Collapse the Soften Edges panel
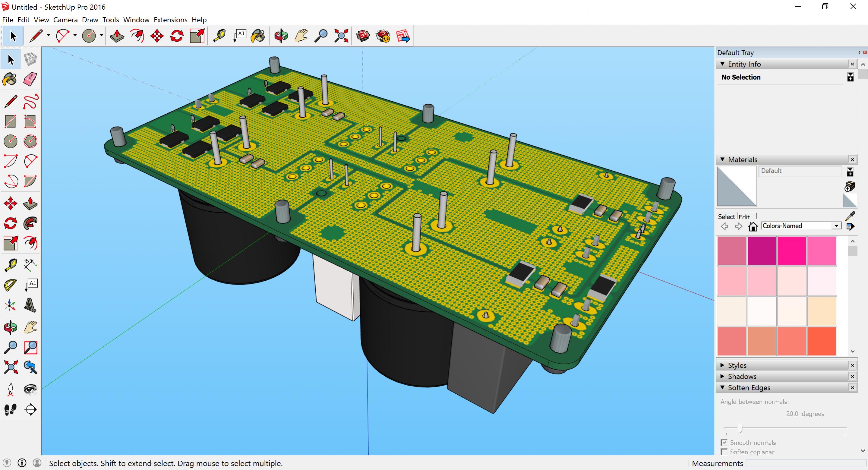 [x=722, y=387]
